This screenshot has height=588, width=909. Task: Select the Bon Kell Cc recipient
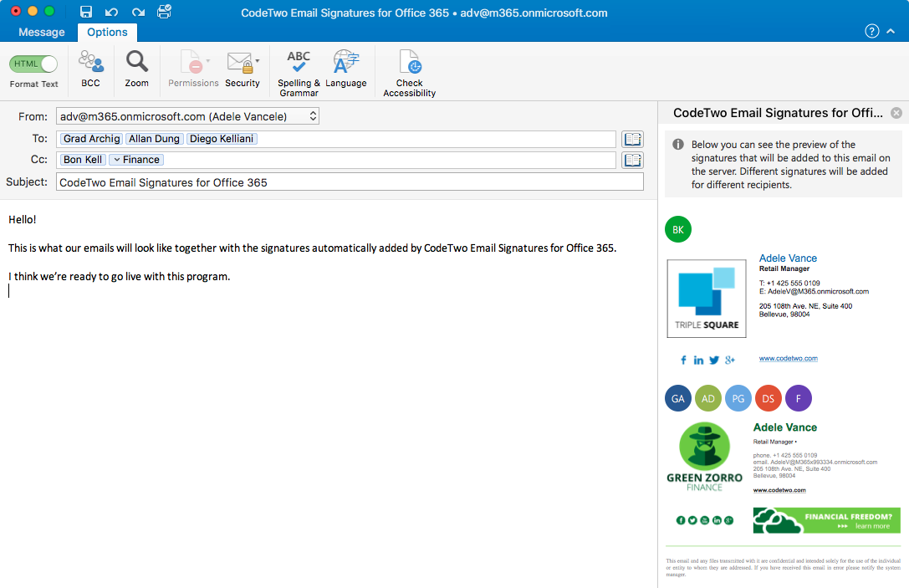click(83, 160)
